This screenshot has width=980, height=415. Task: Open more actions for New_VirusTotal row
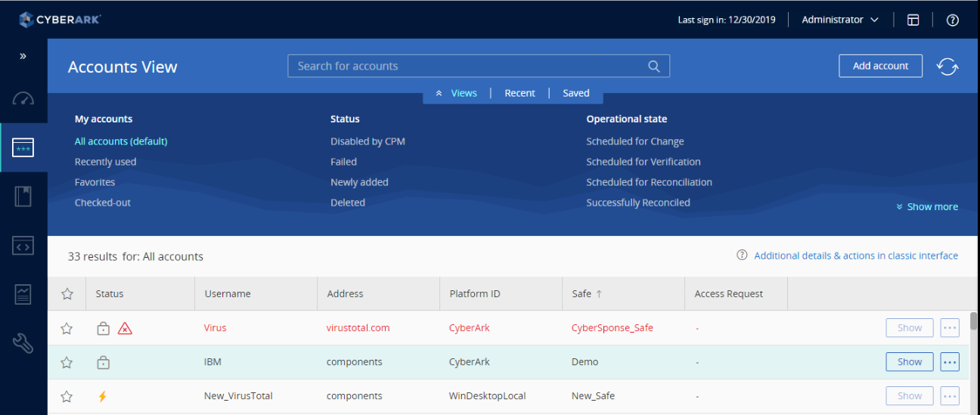tap(950, 396)
